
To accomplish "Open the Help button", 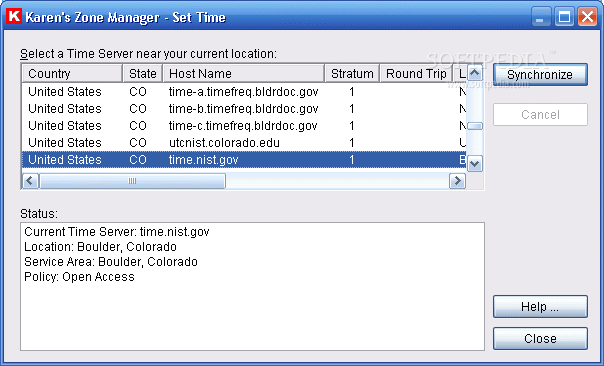I will [x=540, y=307].
